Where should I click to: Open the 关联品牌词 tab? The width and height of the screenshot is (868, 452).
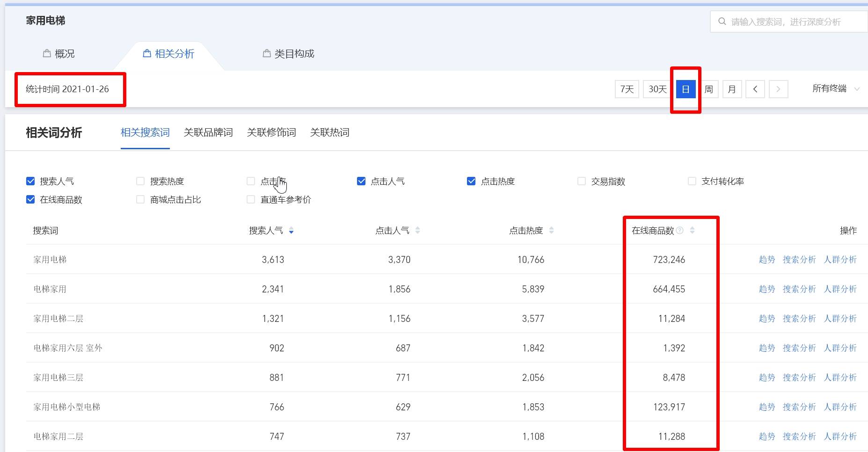pyautogui.click(x=208, y=132)
